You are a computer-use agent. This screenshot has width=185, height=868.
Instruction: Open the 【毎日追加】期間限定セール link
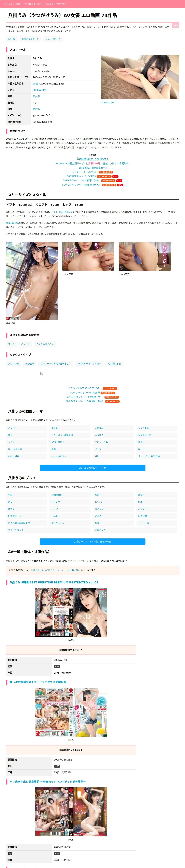pyautogui.click(x=93, y=168)
